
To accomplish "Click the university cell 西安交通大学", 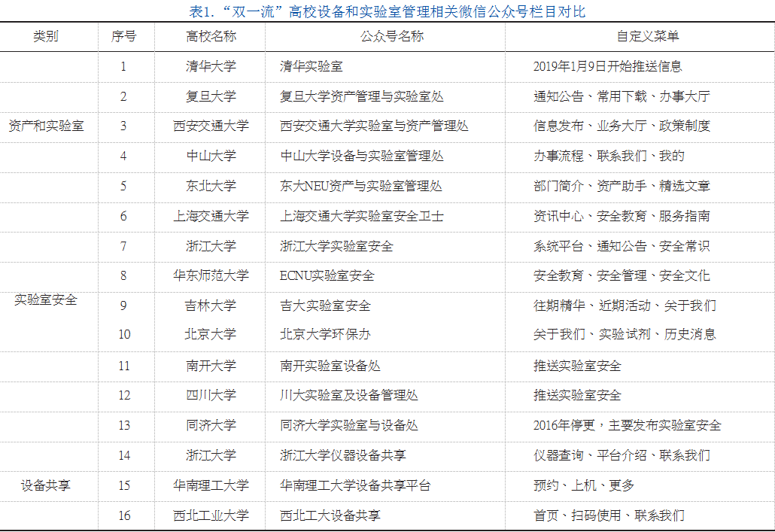I will (x=211, y=126).
